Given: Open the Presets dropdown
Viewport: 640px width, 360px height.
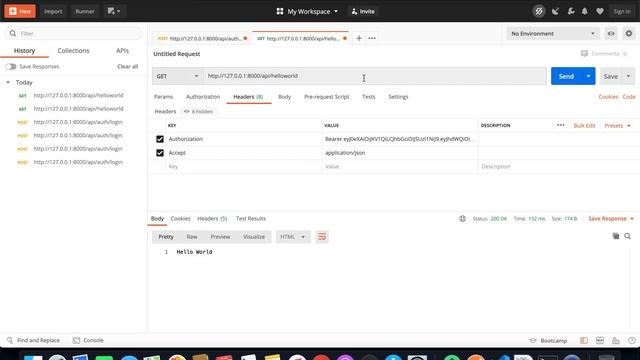Looking at the screenshot, I should click(x=618, y=126).
